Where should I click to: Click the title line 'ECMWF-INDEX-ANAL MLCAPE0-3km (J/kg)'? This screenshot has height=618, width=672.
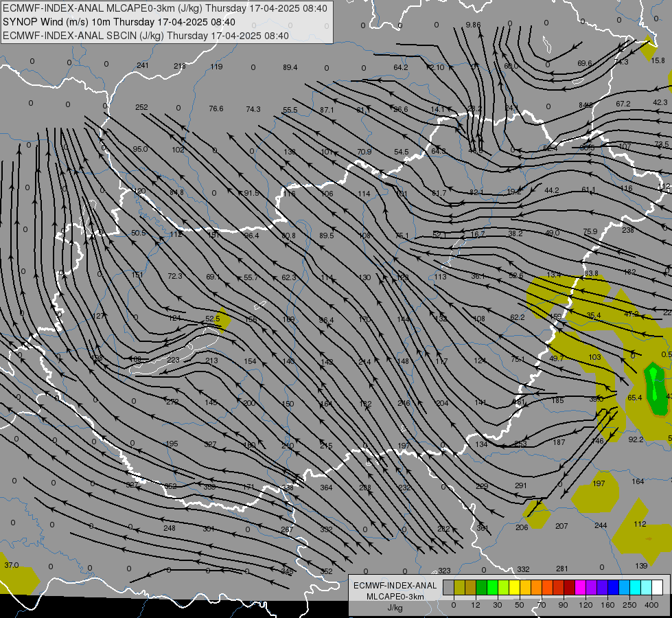(x=165, y=8)
